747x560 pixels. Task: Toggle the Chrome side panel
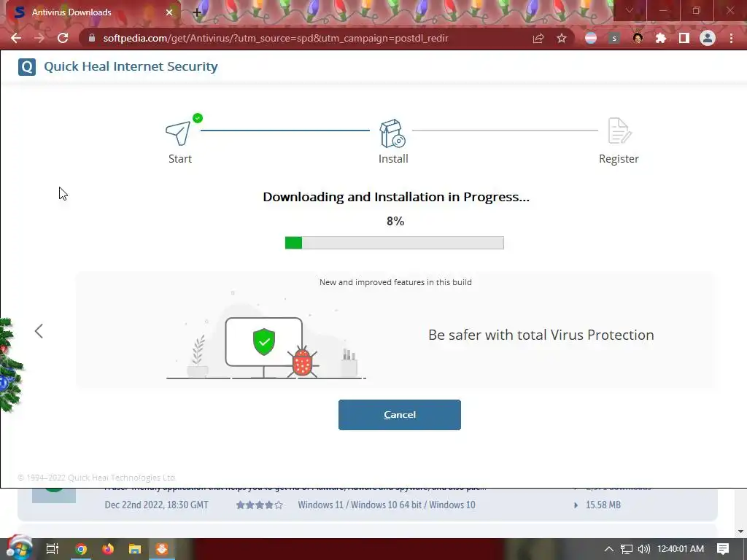click(684, 38)
